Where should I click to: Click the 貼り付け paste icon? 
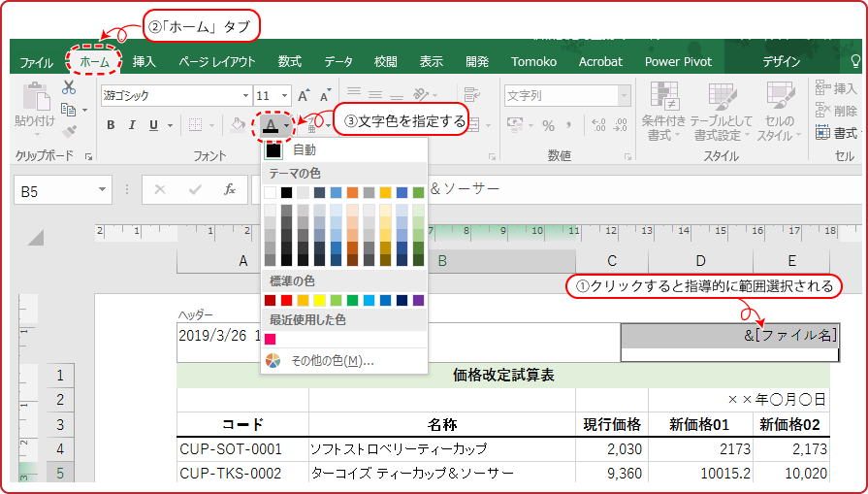36,97
